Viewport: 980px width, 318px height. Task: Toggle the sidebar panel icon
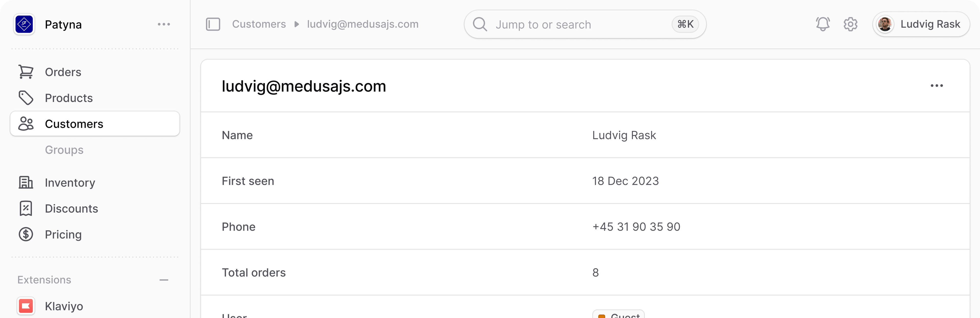pos(213,24)
